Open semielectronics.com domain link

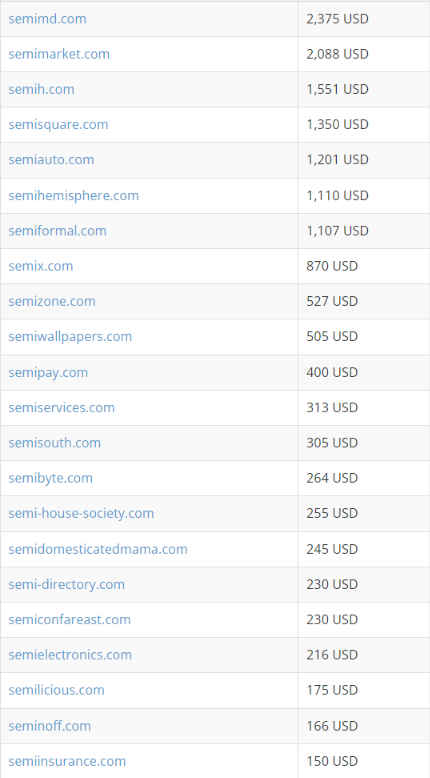point(70,655)
